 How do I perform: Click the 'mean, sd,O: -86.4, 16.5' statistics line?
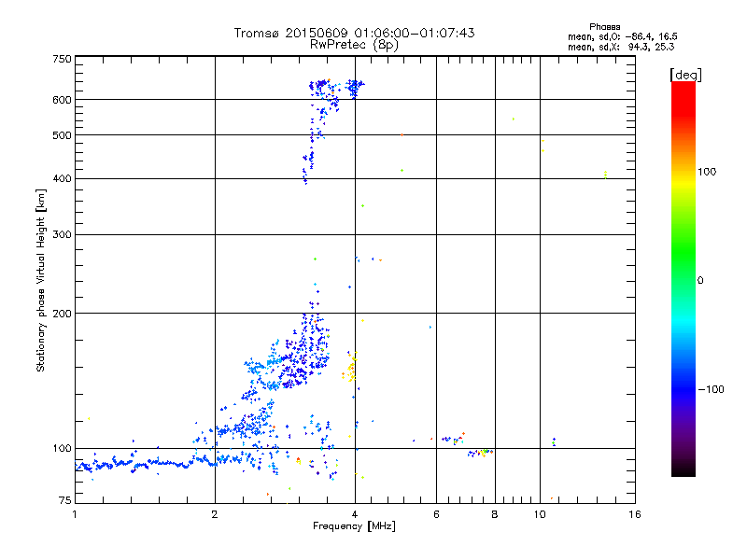(622, 37)
